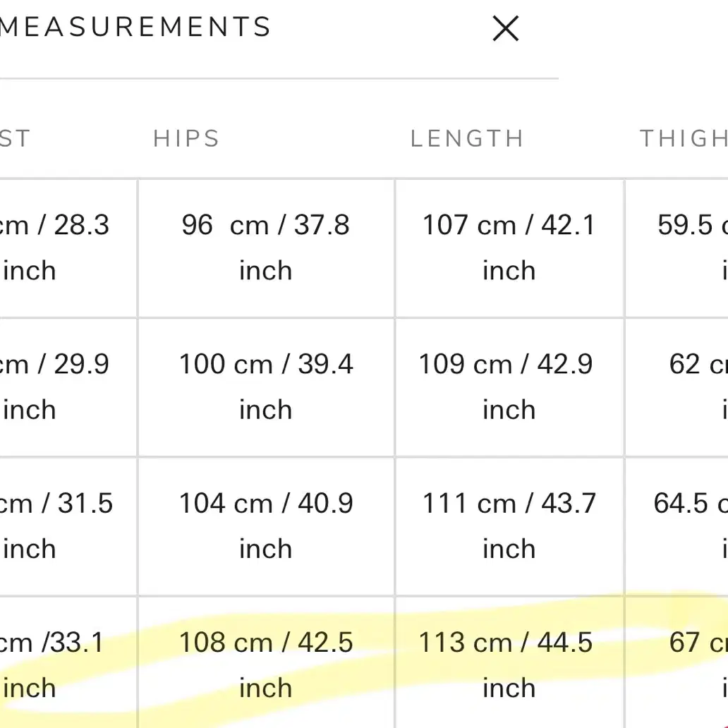This screenshot has height=728, width=728.
Task: Click the MEASUREMENTS heading text
Action: point(135,27)
